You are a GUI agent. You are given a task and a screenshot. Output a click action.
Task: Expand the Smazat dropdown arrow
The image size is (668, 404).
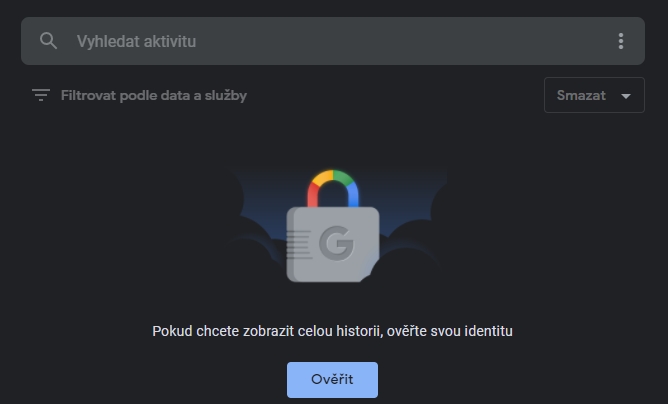pyautogui.click(x=627, y=96)
